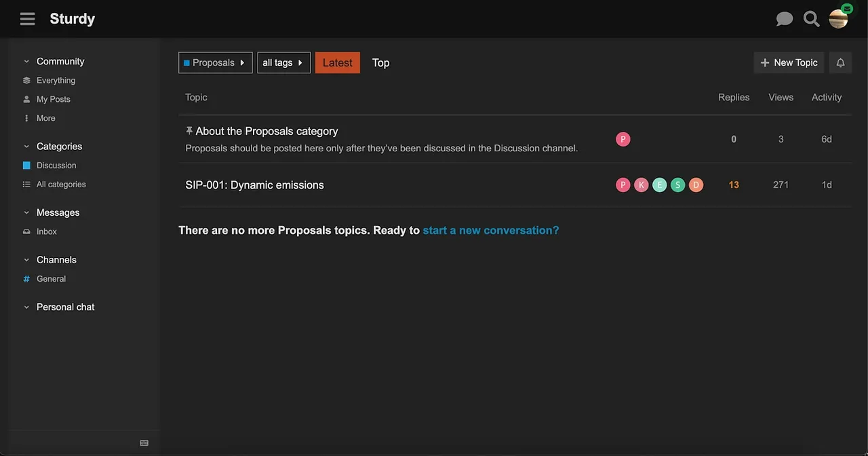Open the Proposals category dropdown
This screenshot has height=456, width=868.
[216, 62]
